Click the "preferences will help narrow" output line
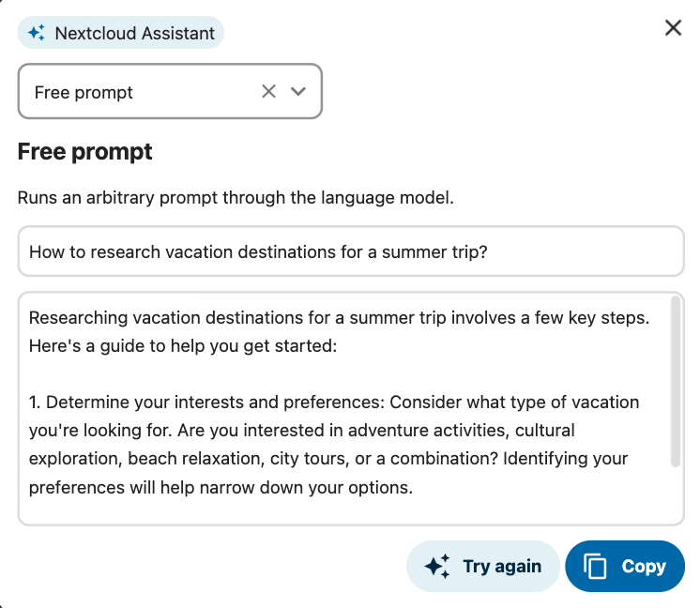Viewport: 700px width, 608px height. (x=221, y=487)
